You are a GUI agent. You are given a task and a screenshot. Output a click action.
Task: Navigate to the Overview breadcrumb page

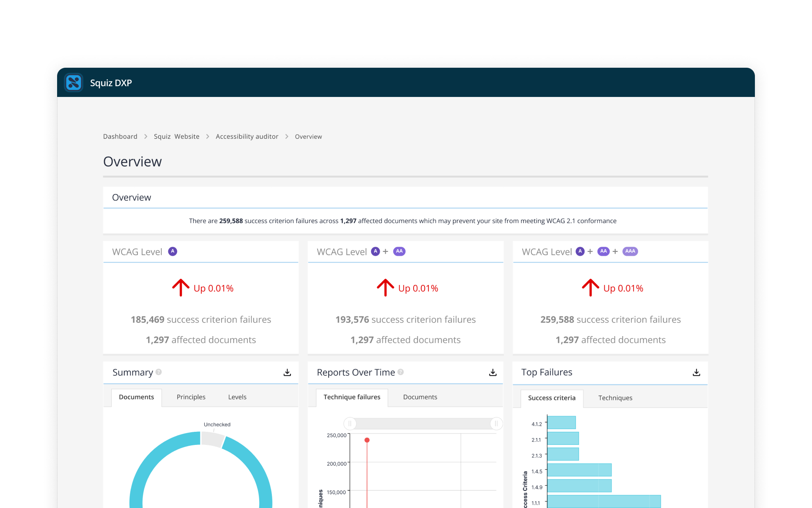click(309, 136)
